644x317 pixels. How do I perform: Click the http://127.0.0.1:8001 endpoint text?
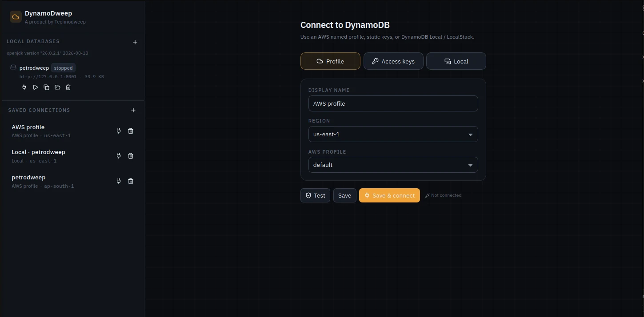pyautogui.click(x=48, y=77)
